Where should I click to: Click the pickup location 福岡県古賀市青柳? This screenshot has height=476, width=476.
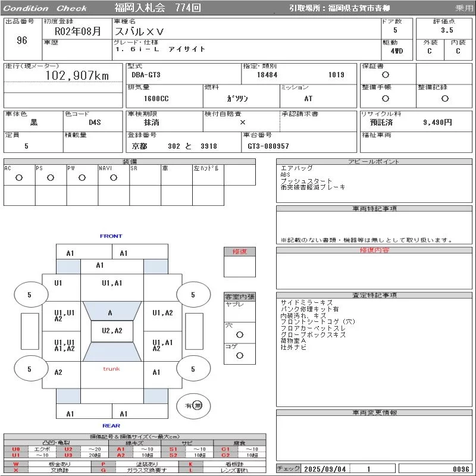coord(359,8)
